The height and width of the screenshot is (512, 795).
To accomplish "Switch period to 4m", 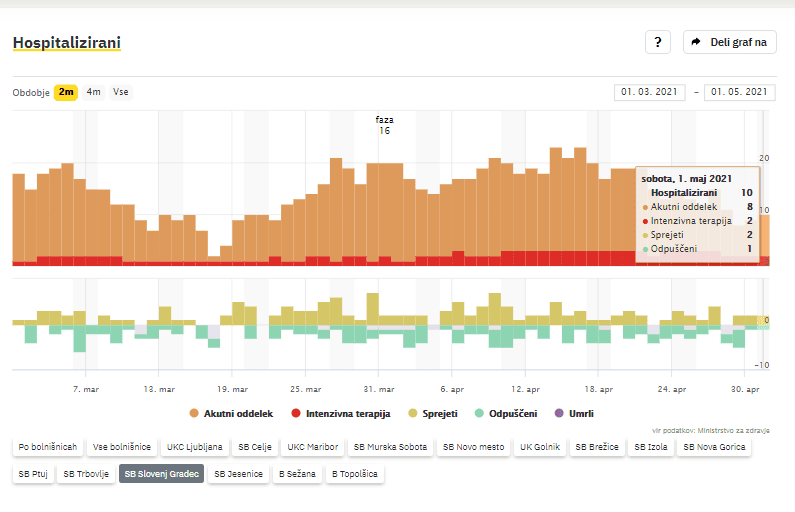I will click(x=93, y=92).
